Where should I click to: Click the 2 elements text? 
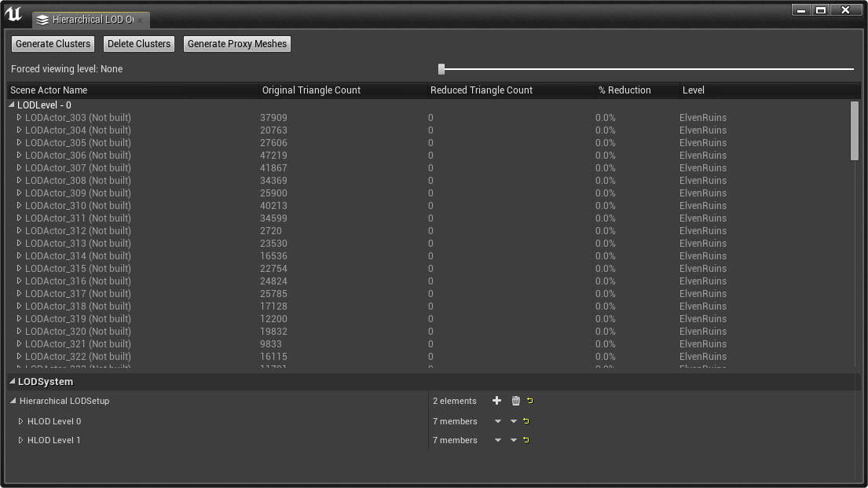coord(455,401)
